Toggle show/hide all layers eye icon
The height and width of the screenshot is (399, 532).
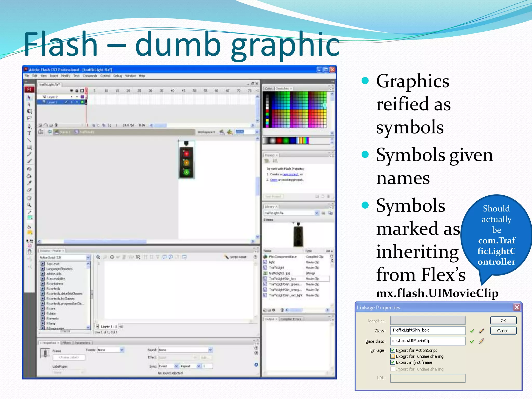[71, 91]
